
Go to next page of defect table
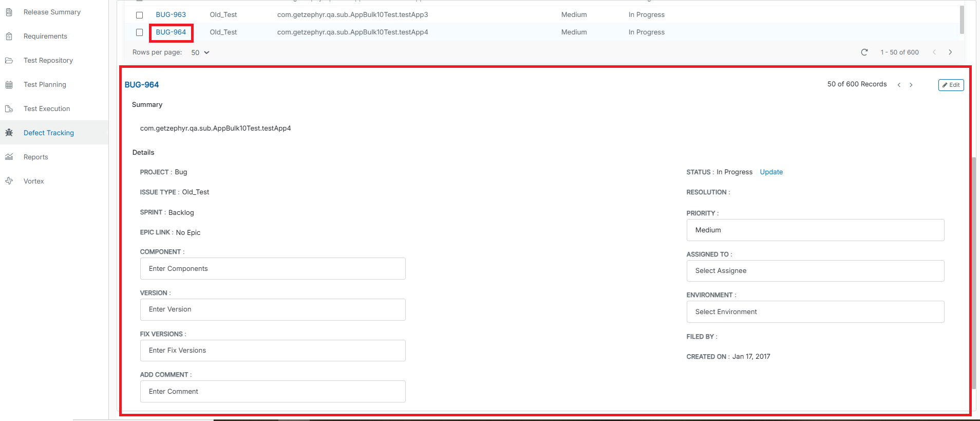(x=950, y=52)
